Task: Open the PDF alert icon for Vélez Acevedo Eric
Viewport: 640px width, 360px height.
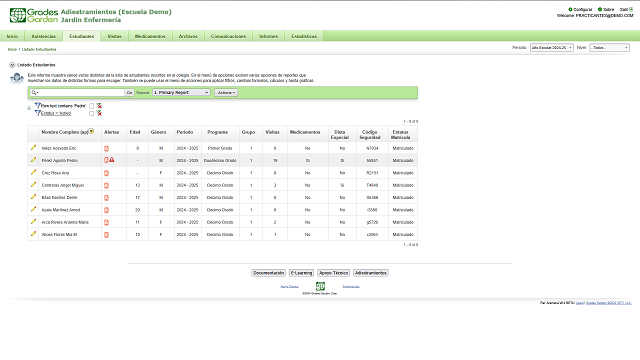Action: click(106, 149)
